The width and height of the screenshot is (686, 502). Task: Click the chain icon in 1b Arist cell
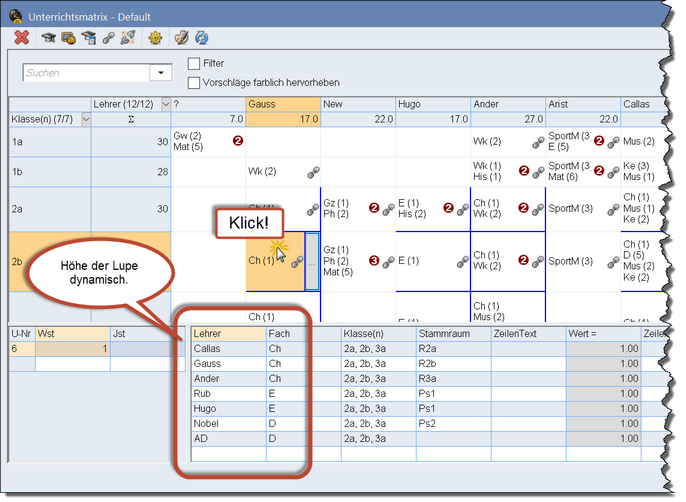[x=614, y=172]
